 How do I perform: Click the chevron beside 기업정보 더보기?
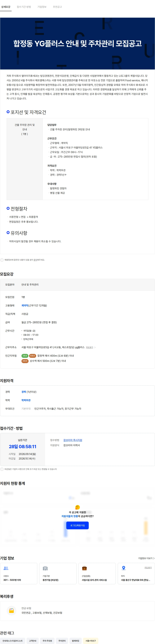(x=154, y=558)
